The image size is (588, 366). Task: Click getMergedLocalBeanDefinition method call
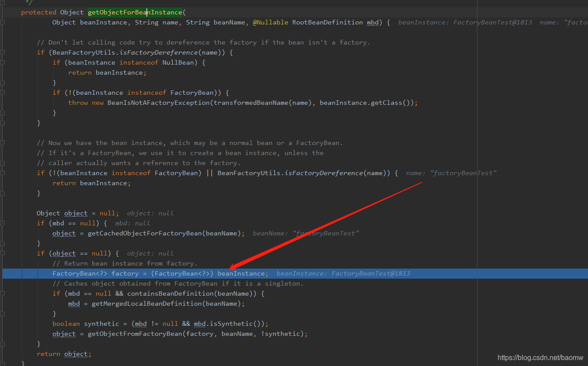tap(147, 304)
